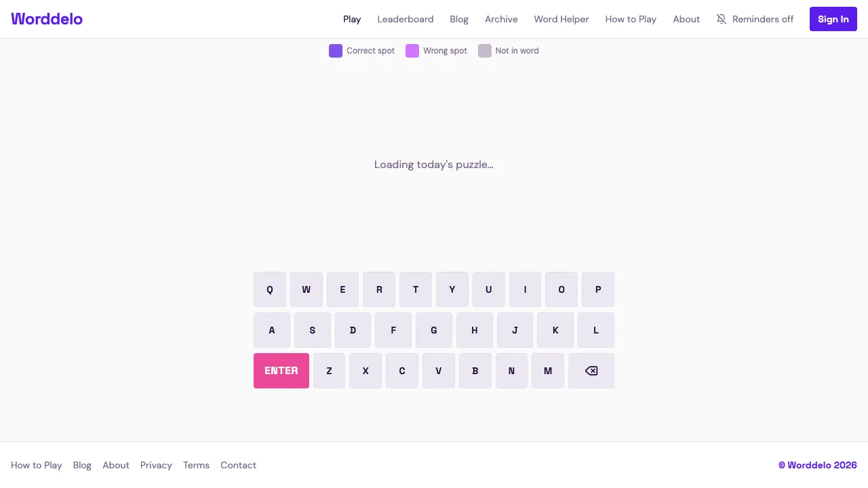Open footer How to Play link
868x488 pixels.
(37, 465)
